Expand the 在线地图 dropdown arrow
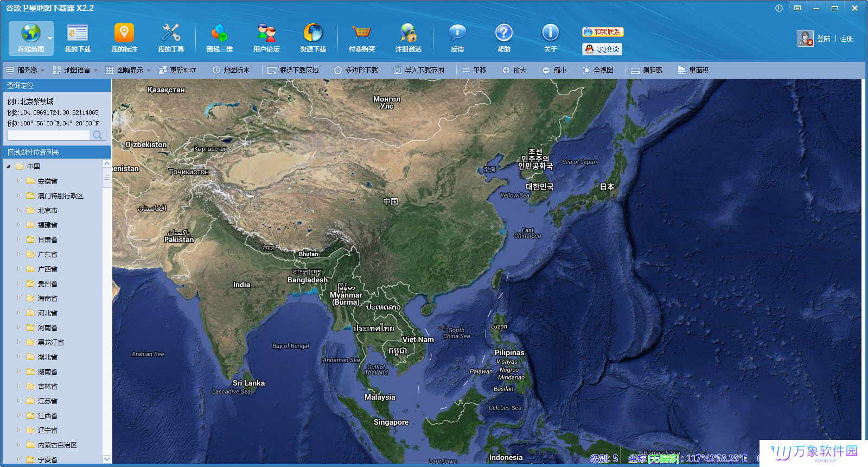This screenshot has width=868, height=467. (50, 39)
